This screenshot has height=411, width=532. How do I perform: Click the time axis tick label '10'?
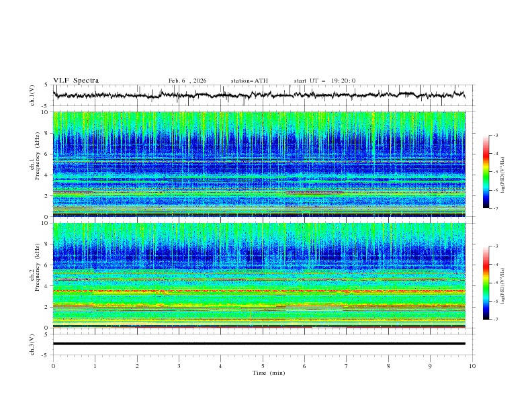[x=472, y=366]
